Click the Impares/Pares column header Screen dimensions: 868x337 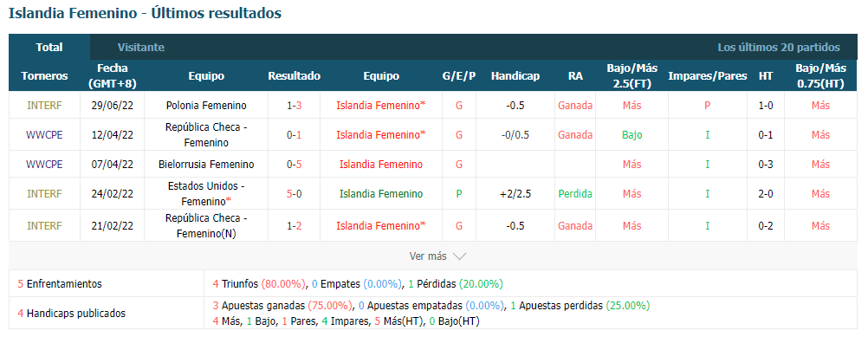coord(708,76)
